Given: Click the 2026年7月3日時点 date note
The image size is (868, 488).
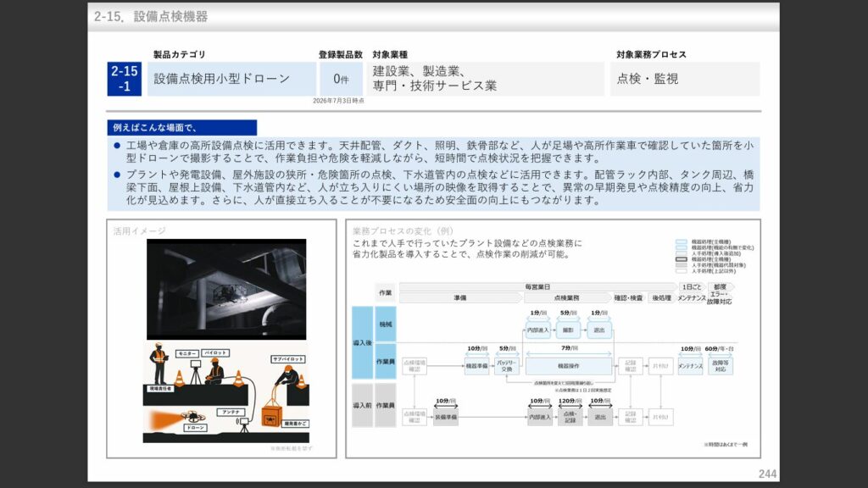Looking at the screenshot, I should [338, 101].
